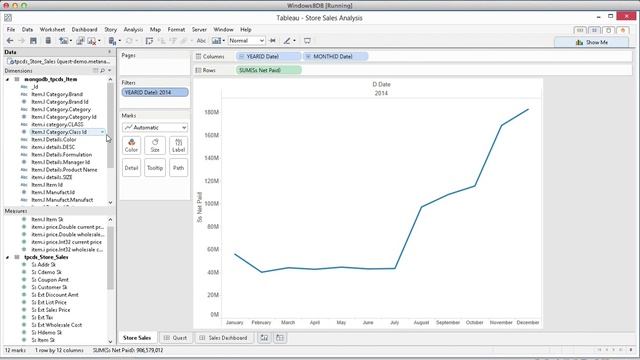This screenshot has width=640, height=360.
Task: Click the Show Sheet Sorter icon top right
Action: [x=594, y=30]
